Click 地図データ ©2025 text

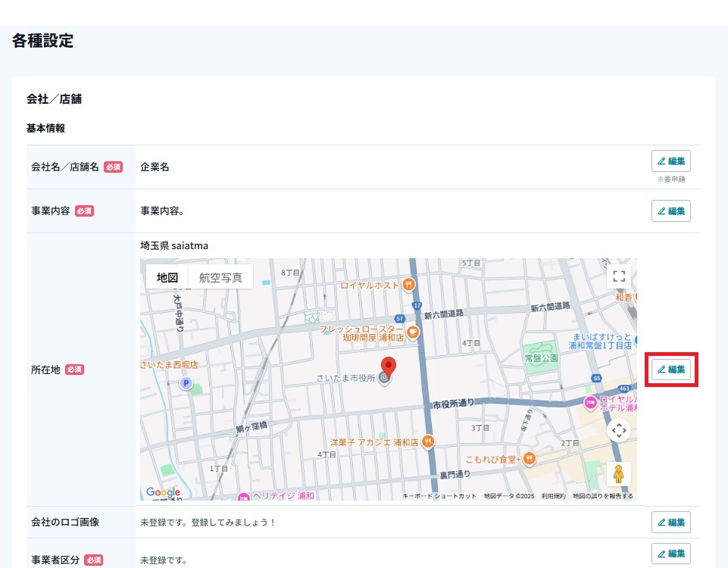pyautogui.click(x=509, y=496)
